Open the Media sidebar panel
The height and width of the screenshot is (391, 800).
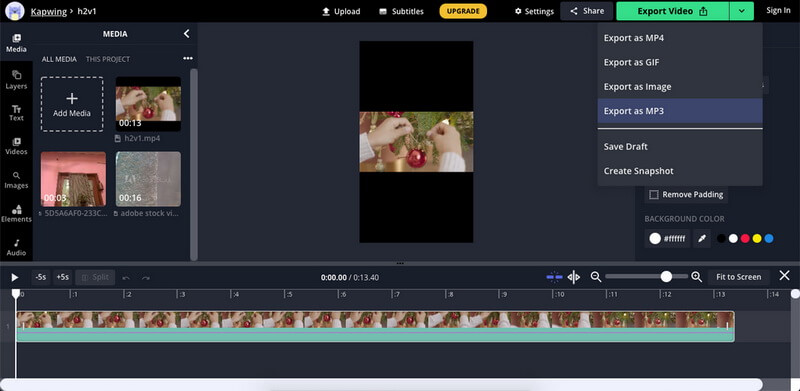pyautogui.click(x=16, y=43)
